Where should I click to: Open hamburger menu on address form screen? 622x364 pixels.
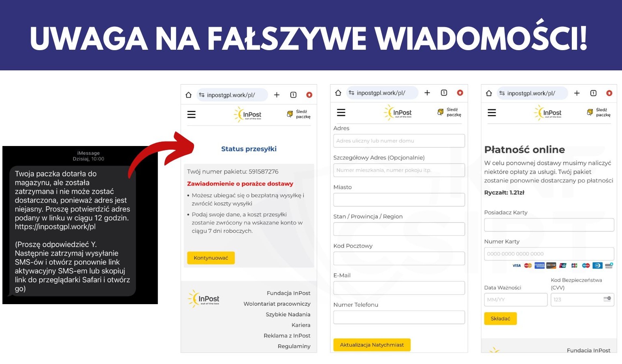[x=341, y=112]
